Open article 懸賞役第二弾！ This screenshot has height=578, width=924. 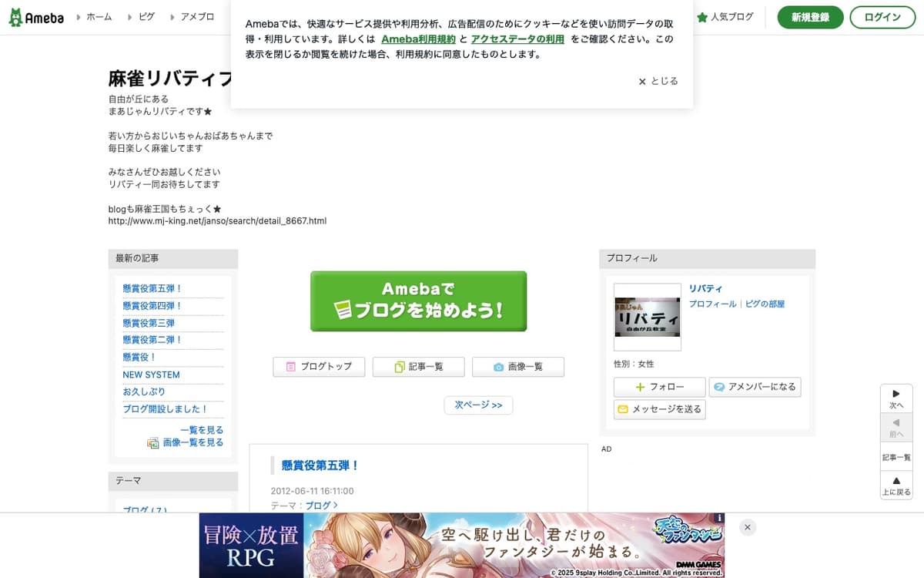click(x=152, y=340)
